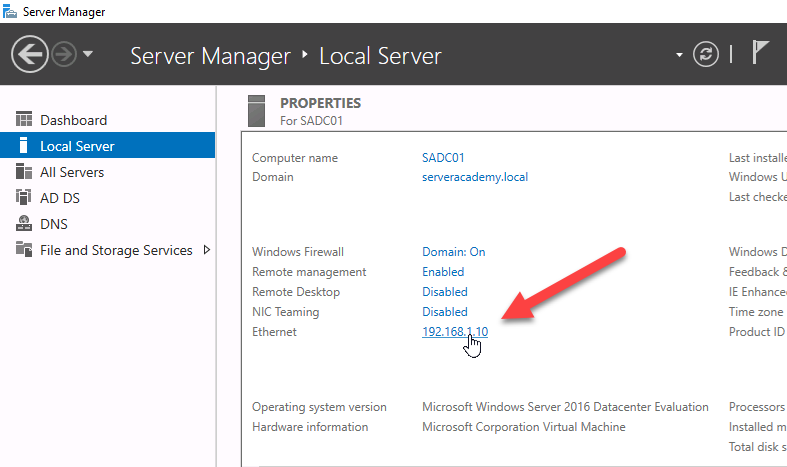Image resolution: width=787 pixels, height=467 pixels.
Task: Click the Processors label
Action: coord(756,407)
